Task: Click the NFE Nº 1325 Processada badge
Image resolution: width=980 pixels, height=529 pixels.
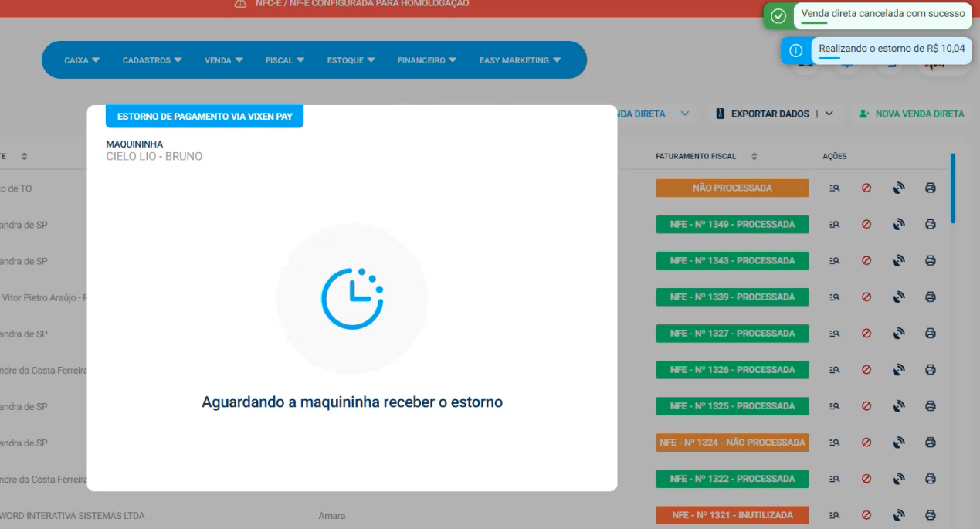Action: point(732,406)
